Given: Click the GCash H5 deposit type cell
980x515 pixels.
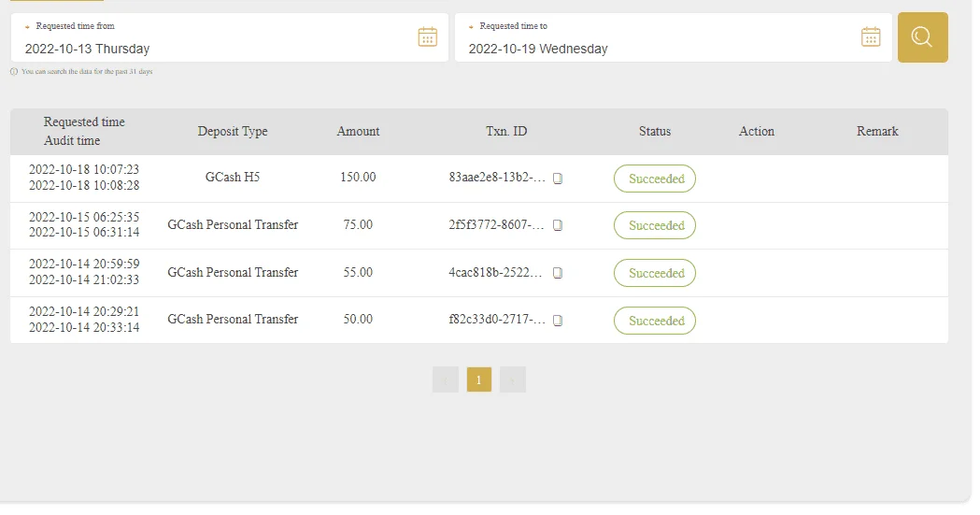Looking at the screenshot, I should click(233, 177).
